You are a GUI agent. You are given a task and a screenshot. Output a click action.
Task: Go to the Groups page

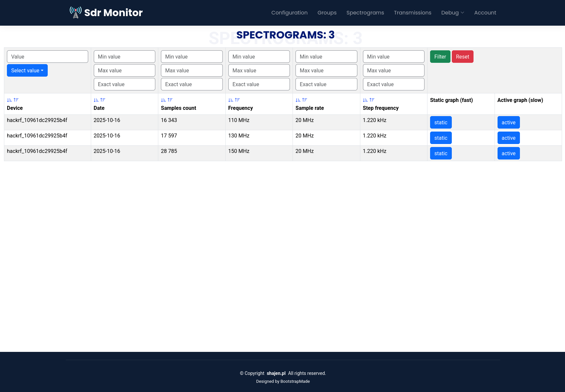point(327,12)
